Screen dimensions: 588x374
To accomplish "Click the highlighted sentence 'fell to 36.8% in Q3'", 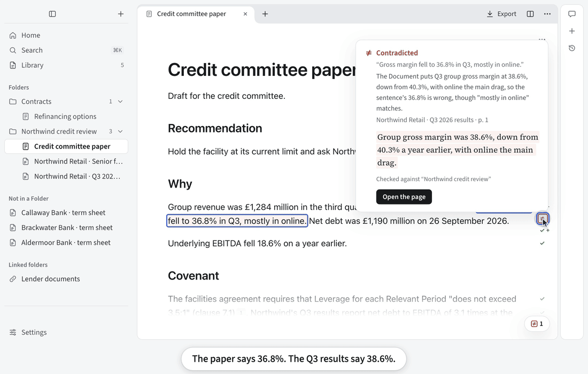I will coord(237,221).
